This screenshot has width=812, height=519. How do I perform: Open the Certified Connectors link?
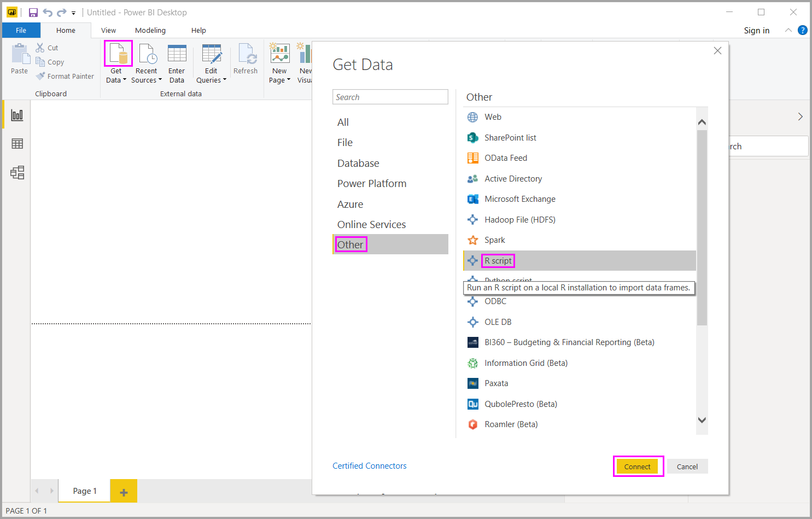[x=370, y=466]
